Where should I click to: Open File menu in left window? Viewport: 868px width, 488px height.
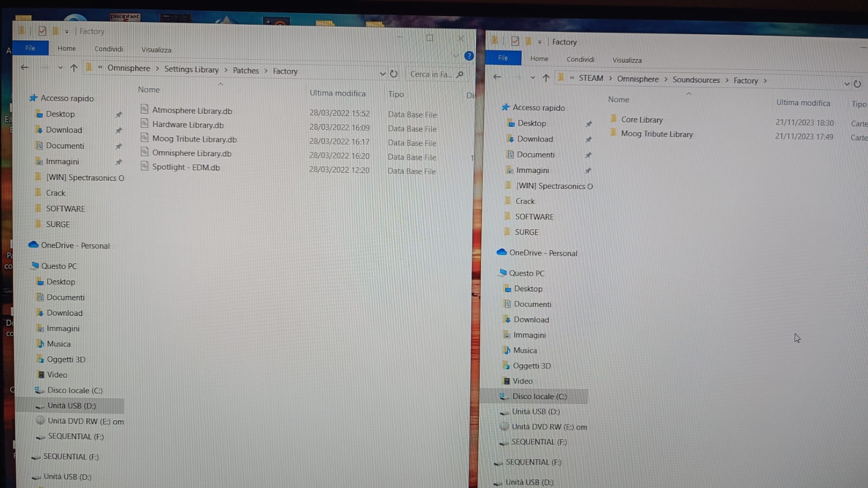(30, 48)
